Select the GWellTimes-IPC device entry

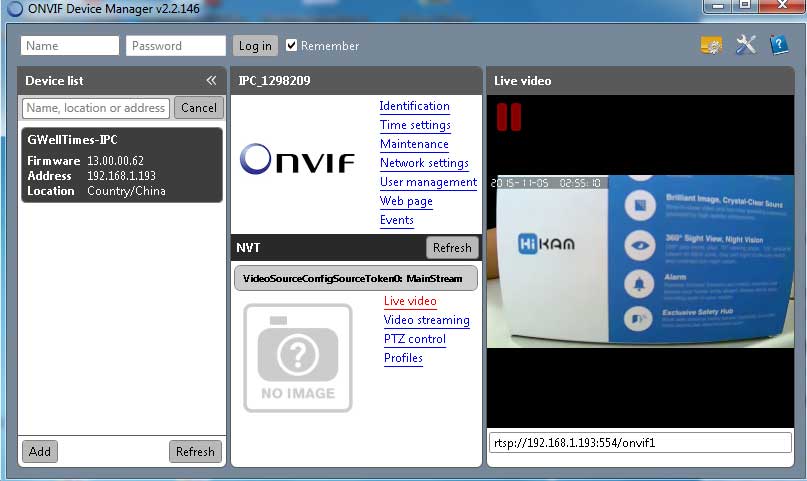tap(122, 165)
